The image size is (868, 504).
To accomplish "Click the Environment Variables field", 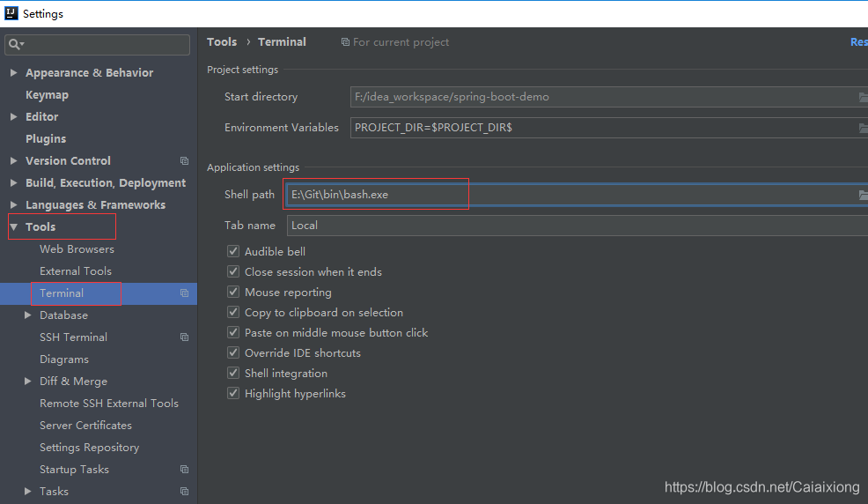I will click(609, 128).
